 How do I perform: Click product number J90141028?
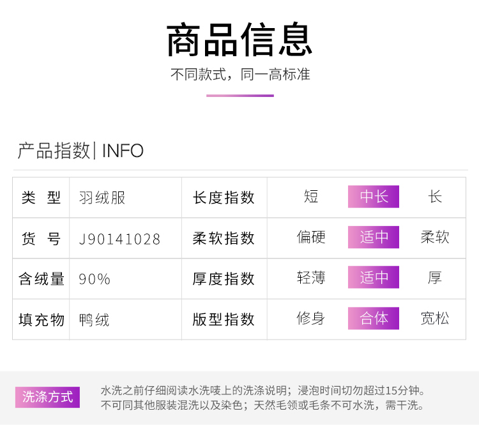(119, 239)
